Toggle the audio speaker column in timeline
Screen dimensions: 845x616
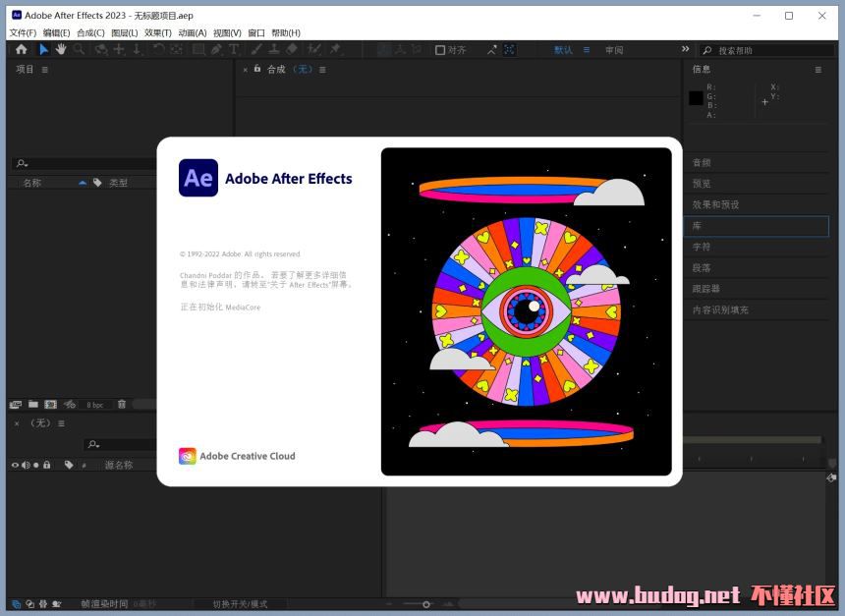26,465
